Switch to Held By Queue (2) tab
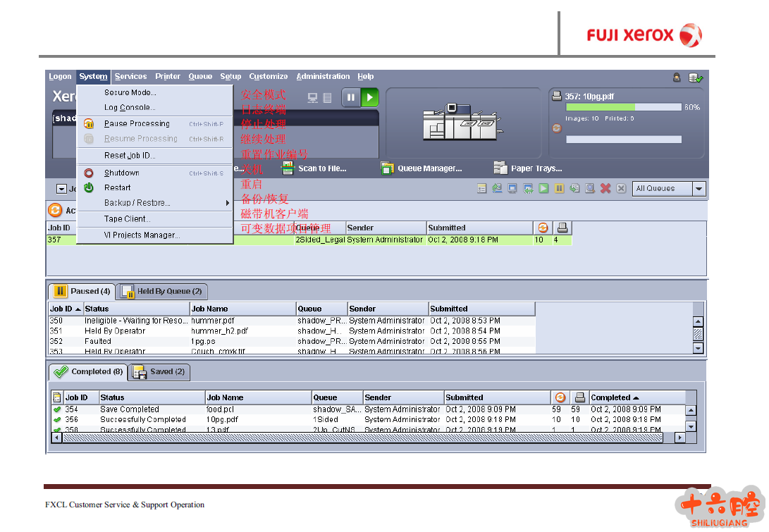This screenshot has height=532, width=769. pyautogui.click(x=162, y=292)
